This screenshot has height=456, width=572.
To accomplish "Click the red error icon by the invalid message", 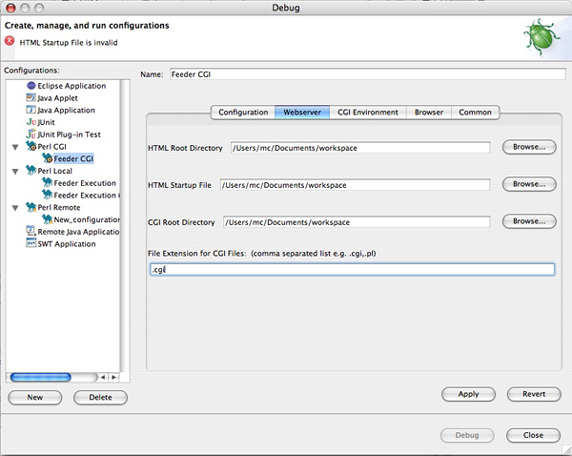I will coord(9,41).
